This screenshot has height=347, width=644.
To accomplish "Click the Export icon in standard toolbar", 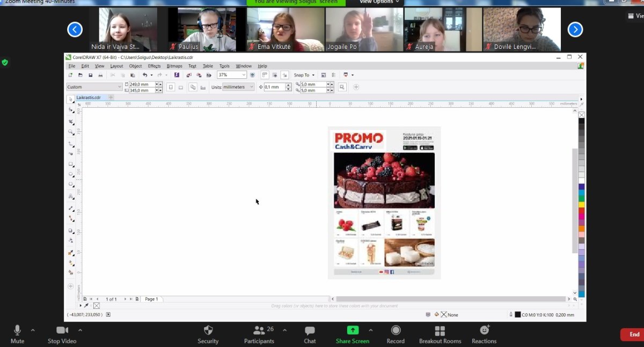I will pyautogui.click(x=199, y=75).
